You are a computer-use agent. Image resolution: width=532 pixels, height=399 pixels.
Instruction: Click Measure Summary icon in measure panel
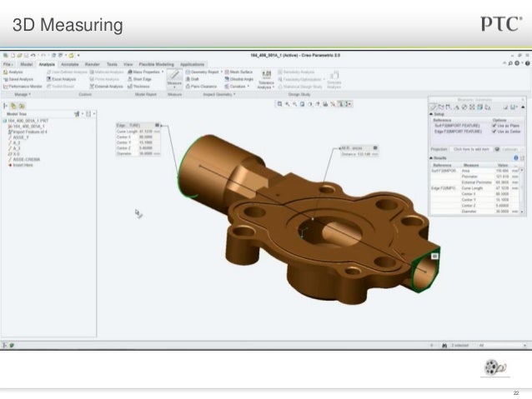[434, 107]
